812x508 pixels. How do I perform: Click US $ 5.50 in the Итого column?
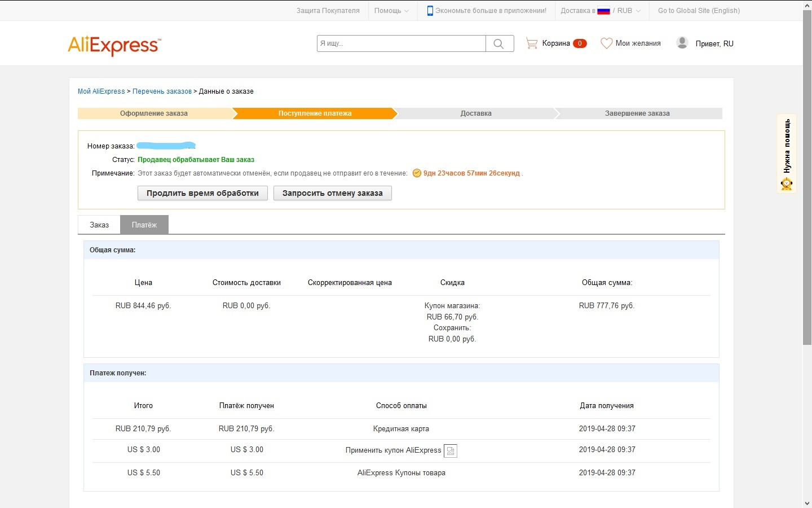[144, 473]
